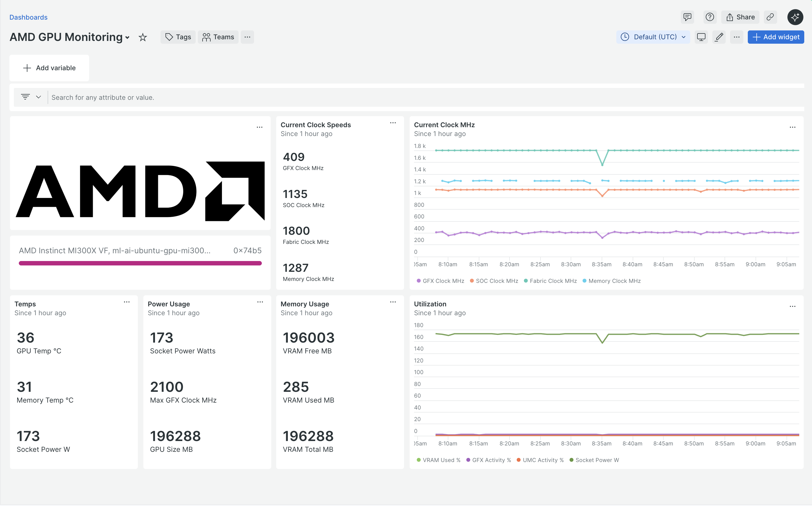Open the Temps widget options menu
Screen dimensions: 812x506
(127, 302)
